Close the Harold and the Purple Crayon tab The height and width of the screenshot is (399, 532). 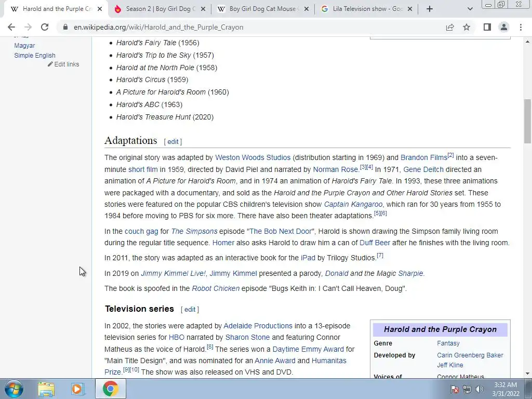point(100,9)
